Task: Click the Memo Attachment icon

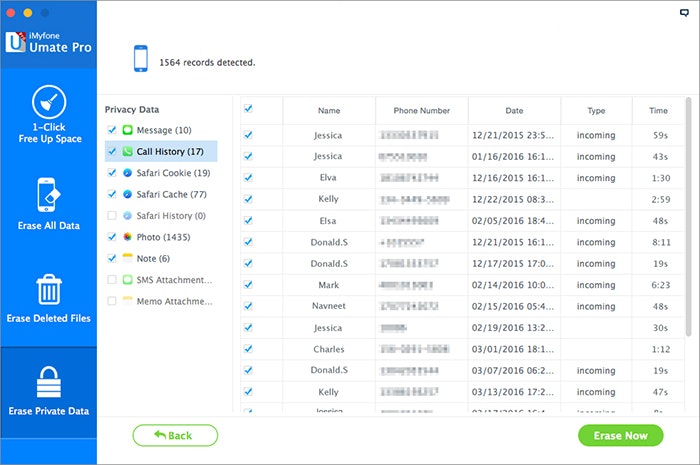Action: (x=128, y=301)
